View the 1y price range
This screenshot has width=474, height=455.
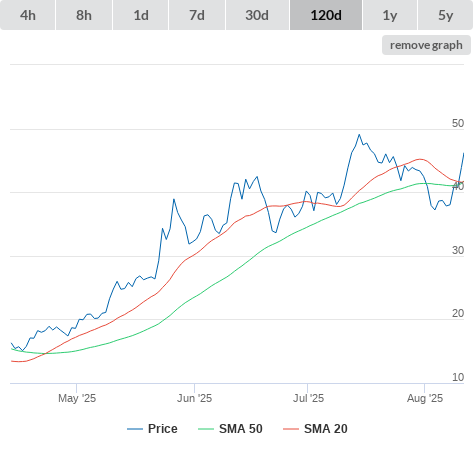(390, 15)
